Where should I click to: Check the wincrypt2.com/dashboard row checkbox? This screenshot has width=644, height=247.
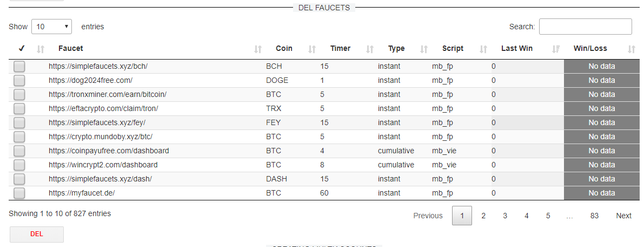click(19, 165)
